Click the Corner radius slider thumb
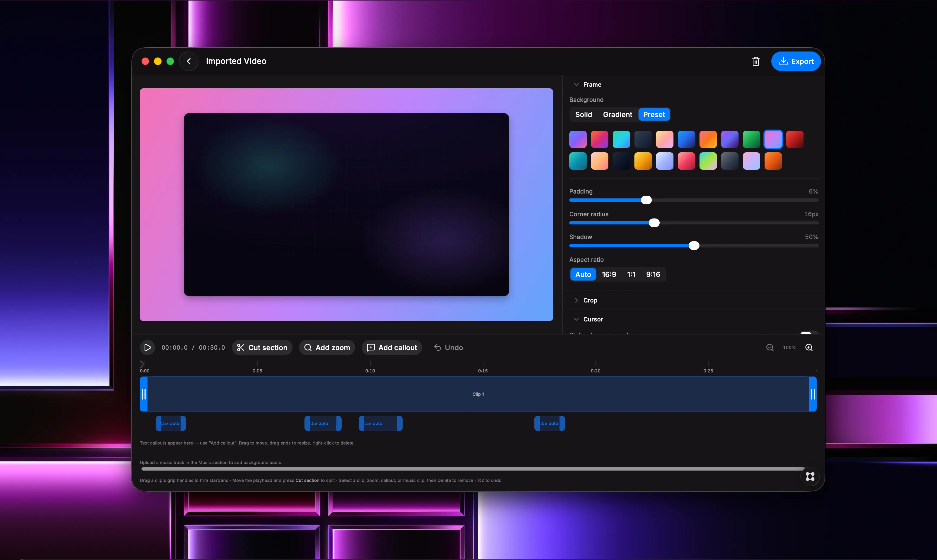The width and height of the screenshot is (937, 560). [654, 223]
